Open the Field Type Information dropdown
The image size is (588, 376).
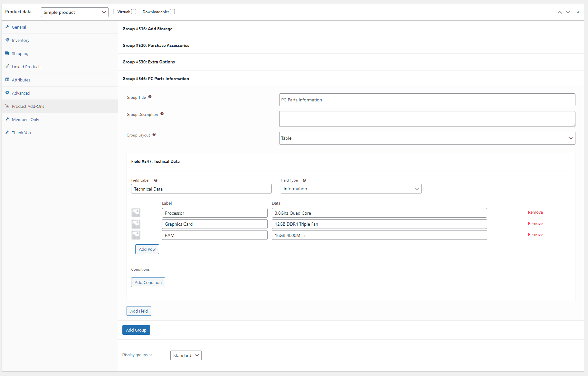(x=351, y=189)
